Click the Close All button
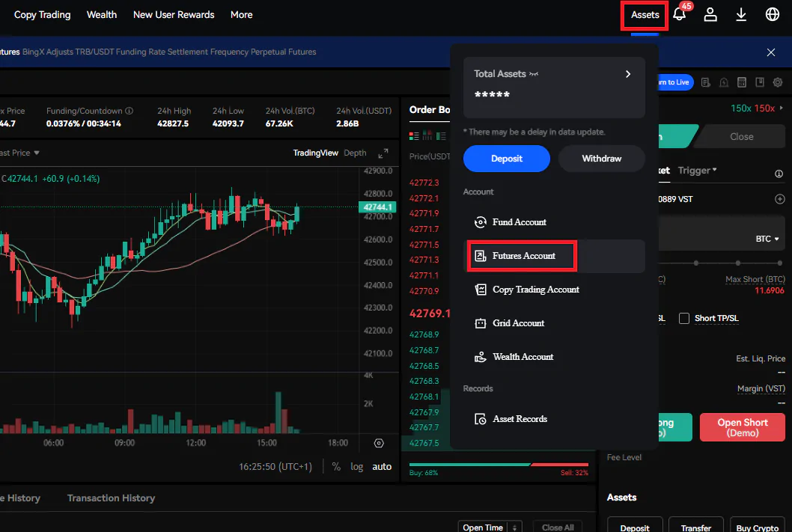 (x=558, y=527)
